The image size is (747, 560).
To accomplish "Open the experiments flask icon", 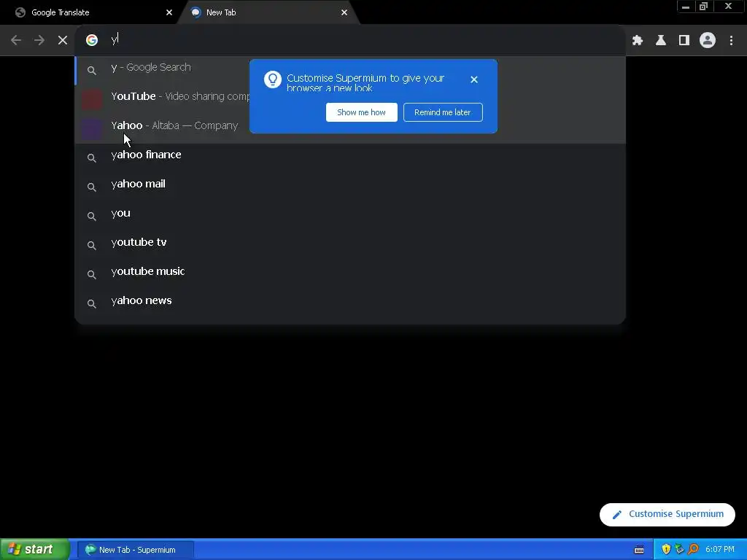I will click(661, 41).
